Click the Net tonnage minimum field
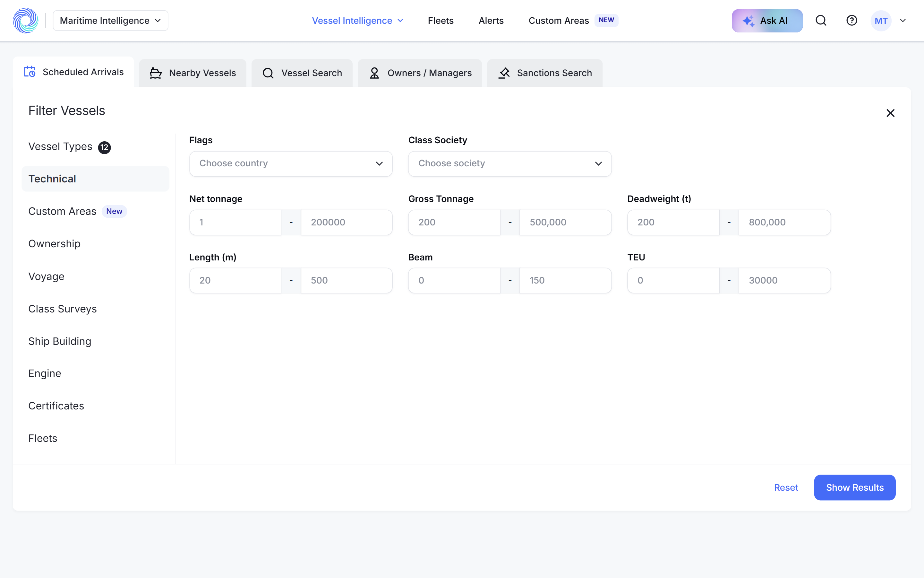924x578 pixels. (x=235, y=222)
